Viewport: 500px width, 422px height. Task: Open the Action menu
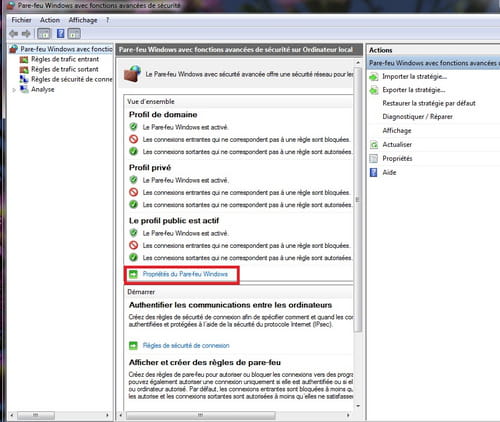50,20
